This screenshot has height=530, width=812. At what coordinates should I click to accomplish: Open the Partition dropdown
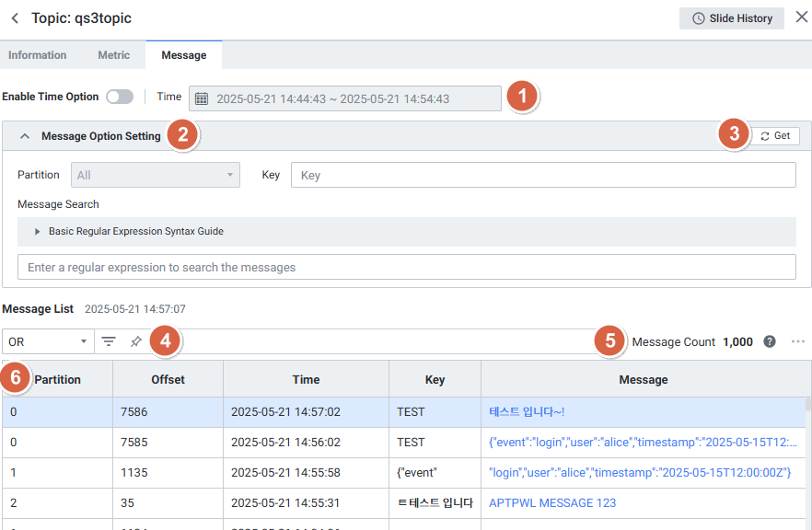155,175
